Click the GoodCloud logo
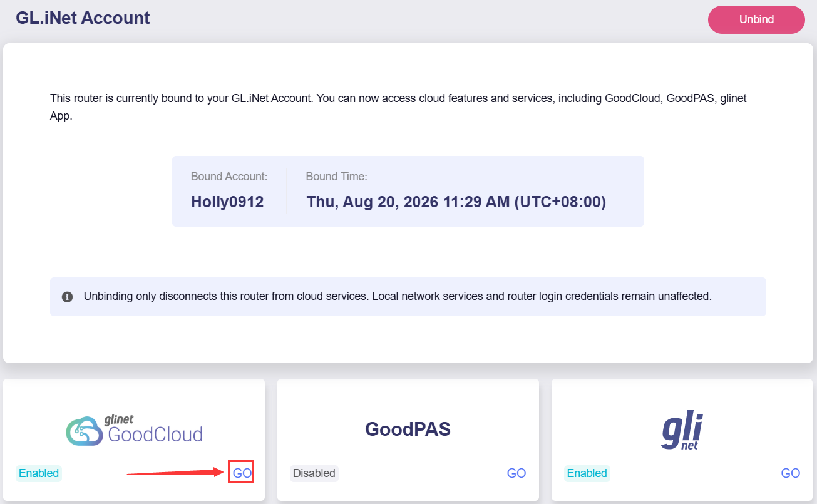Screen dimensions: 817x504 pyautogui.click(x=134, y=430)
